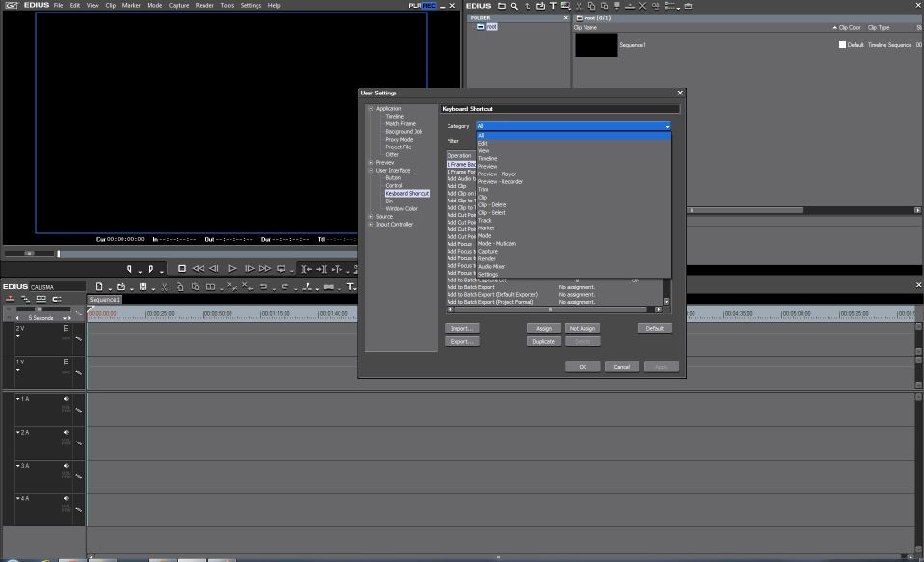The image size is (924, 562).
Task: Click Paste icon in timeline toolbar
Action: tap(195, 287)
